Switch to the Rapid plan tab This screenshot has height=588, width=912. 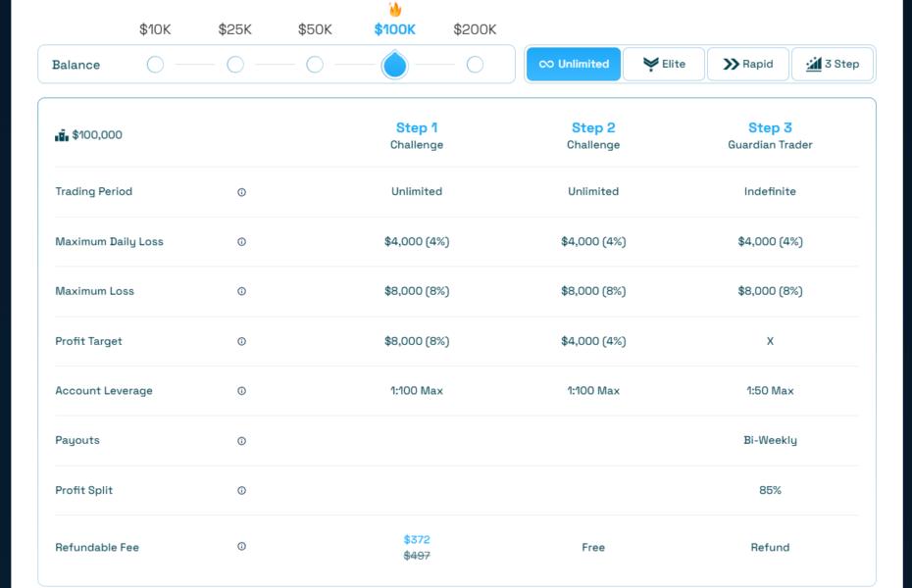[748, 64]
